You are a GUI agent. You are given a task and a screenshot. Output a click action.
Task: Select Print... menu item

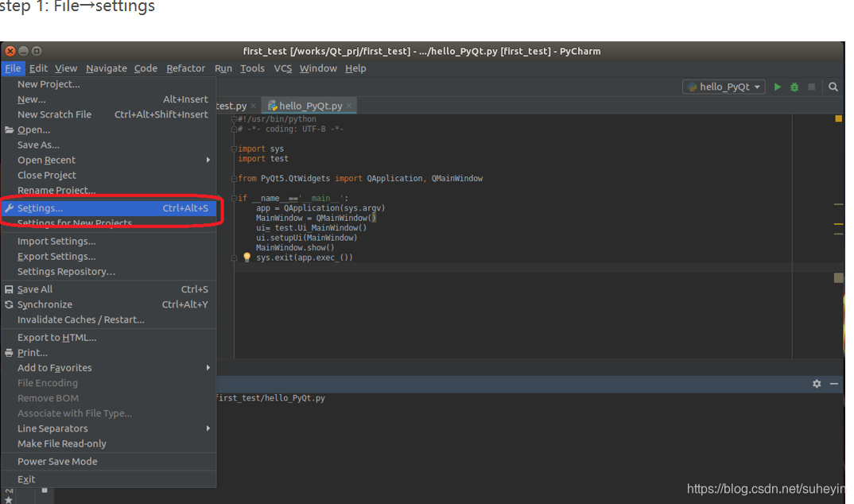109,353
